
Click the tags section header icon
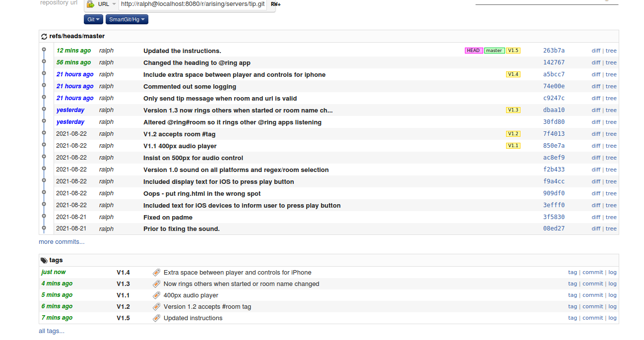[44, 260]
